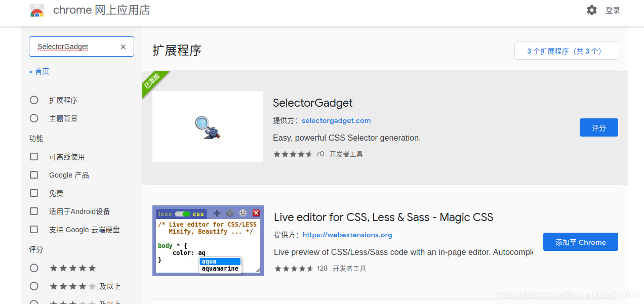Click the 登录 sign-in link

point(613,10)
